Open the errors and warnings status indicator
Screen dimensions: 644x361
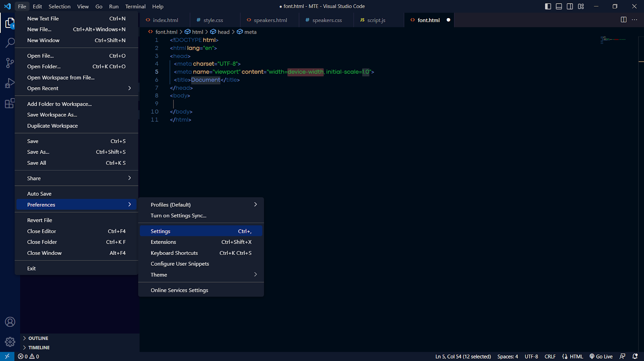coord(29,356)
